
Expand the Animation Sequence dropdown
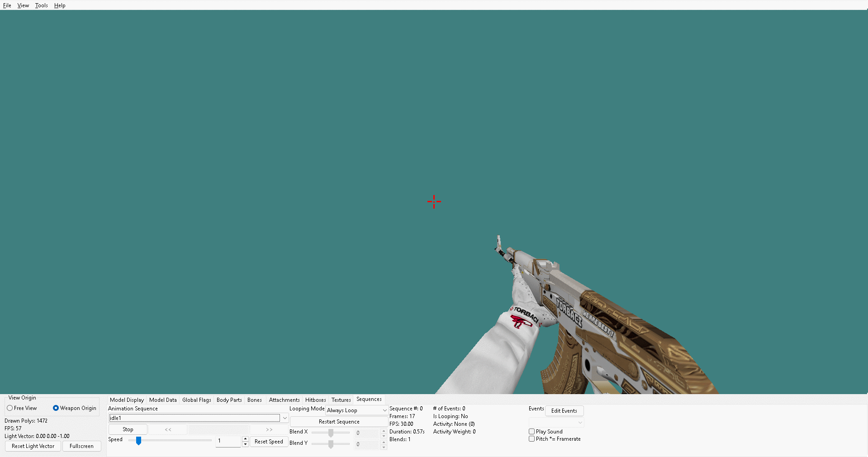(x=285, y=418)
